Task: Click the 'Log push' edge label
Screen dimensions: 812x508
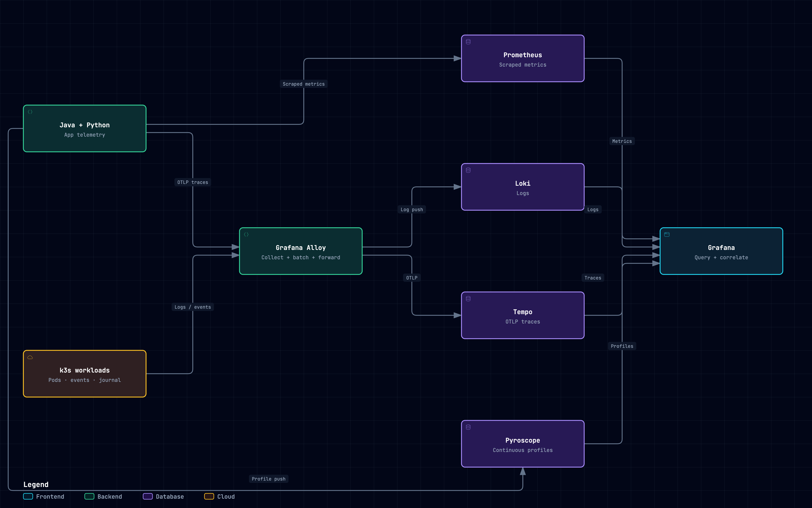Action: click(412, 210)
